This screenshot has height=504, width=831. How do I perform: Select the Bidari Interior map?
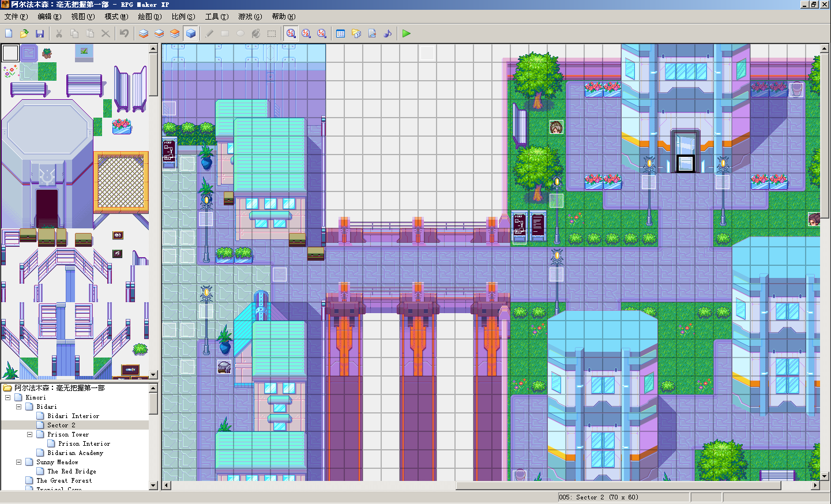73,416
